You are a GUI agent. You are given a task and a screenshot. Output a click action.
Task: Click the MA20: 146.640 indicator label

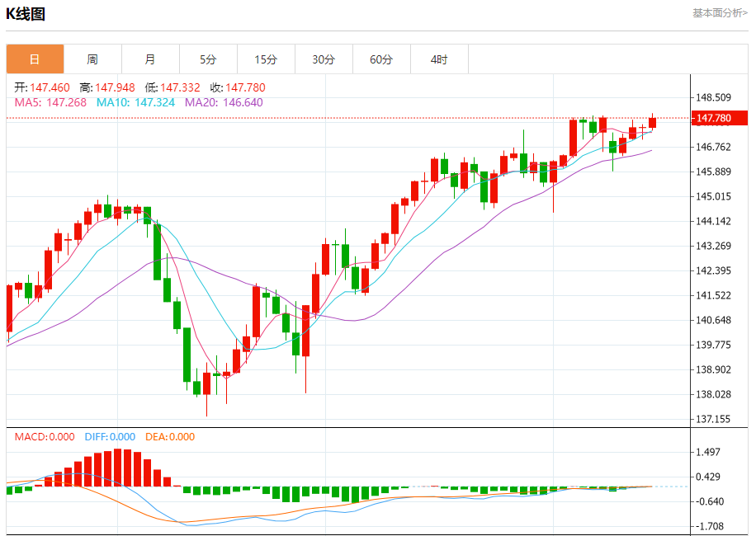tap(224, 102)
